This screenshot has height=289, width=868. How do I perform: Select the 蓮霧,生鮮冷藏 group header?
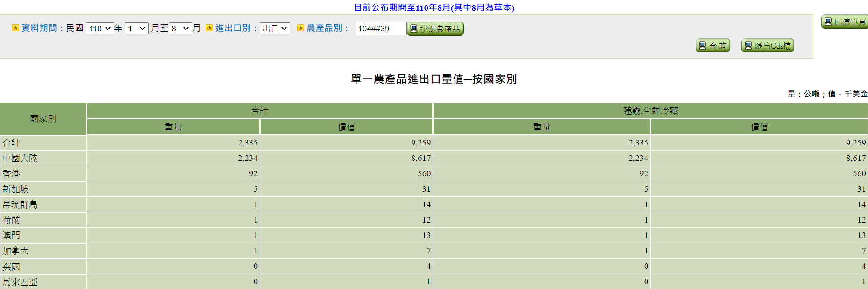pos(650,111)
